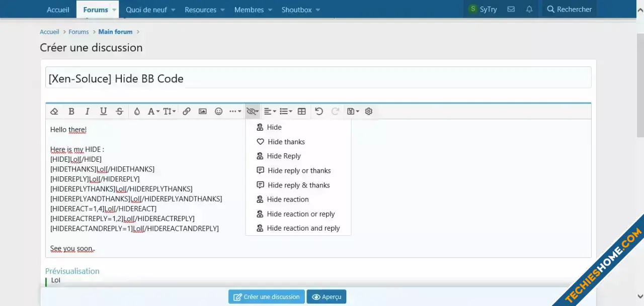This screenshot has width=644, height=306.
Task: Toggle underline formatting
Action: tap(104, 112)
